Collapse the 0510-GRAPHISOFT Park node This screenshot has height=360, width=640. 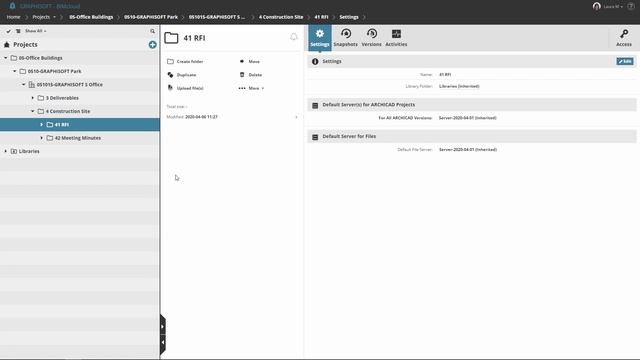click(x=15, y=71)
